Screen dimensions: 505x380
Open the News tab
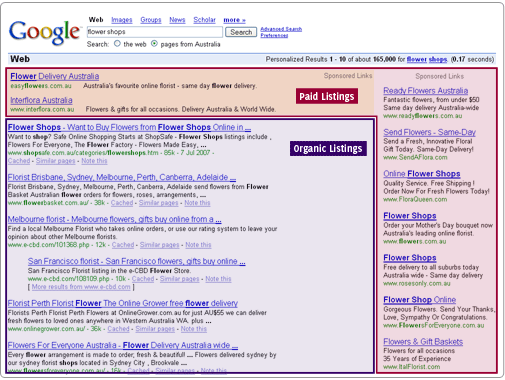coord(177,20)
